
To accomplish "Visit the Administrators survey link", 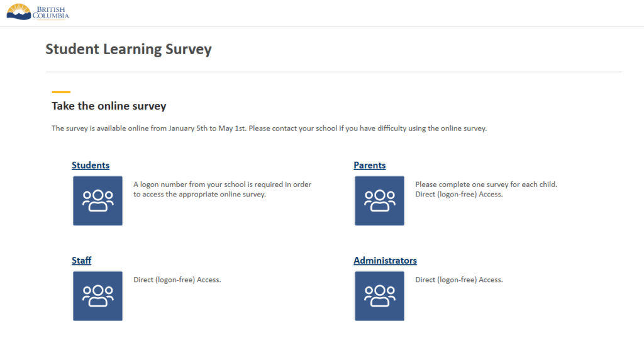I will point(385,261).
